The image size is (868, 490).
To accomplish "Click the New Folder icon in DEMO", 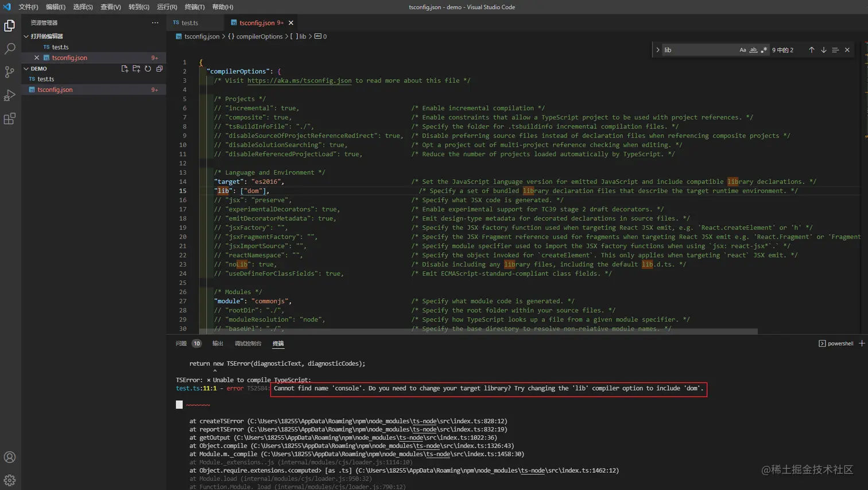I will pyautogui.click(x=136, y=69).
